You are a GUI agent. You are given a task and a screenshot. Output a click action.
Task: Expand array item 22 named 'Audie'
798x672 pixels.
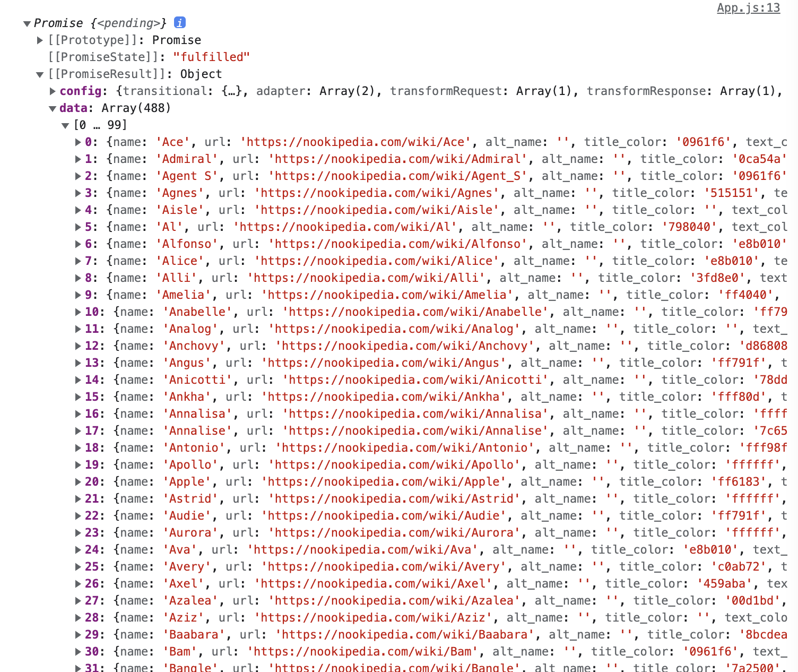click(78, 516)
